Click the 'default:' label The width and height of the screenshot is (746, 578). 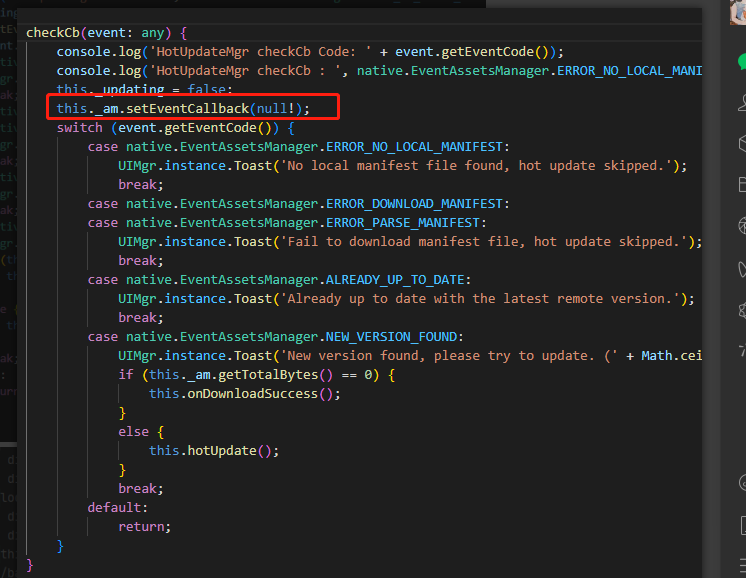tap(118, 508)
